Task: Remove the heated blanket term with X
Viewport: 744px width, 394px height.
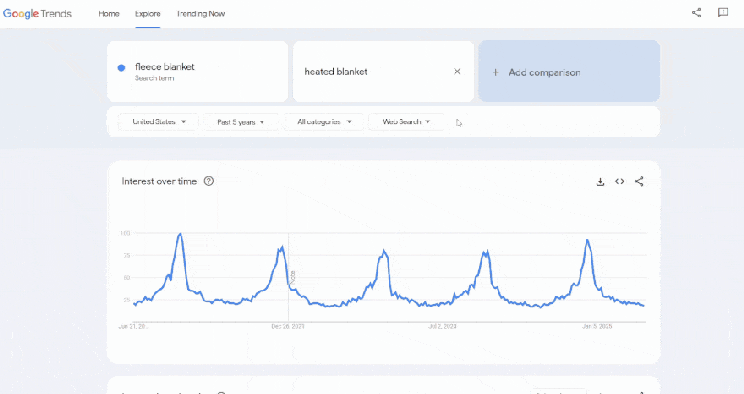Action: coord(457,71)
